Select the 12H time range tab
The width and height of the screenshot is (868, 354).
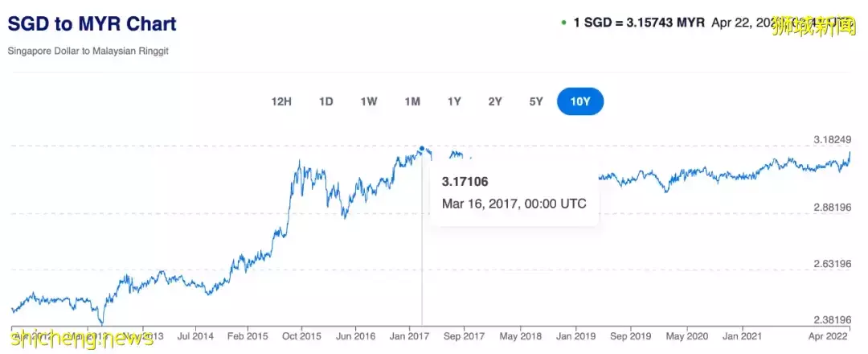[x=281, y=101]
